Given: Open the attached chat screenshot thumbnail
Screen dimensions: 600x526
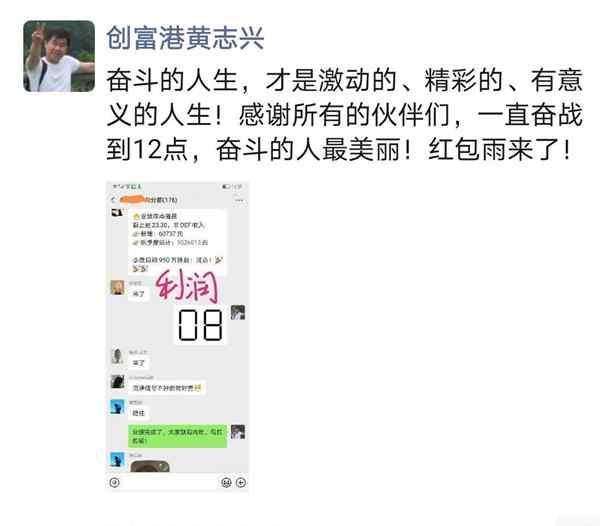Looking at the screenshot, I should pyautogui.click(x=178, y=335).
